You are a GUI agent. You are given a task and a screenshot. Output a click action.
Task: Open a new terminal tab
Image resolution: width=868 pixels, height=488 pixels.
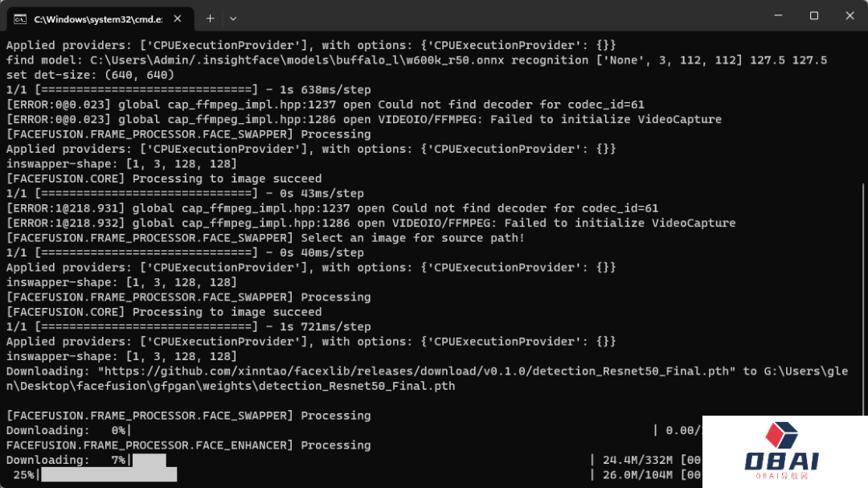[x=210, y=18]
